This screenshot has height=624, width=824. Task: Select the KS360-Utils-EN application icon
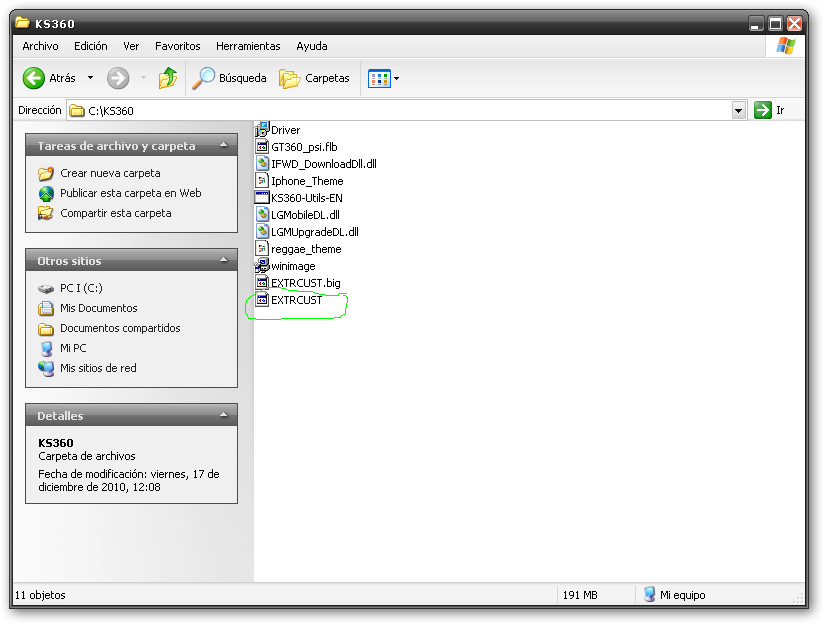point(262,198)
